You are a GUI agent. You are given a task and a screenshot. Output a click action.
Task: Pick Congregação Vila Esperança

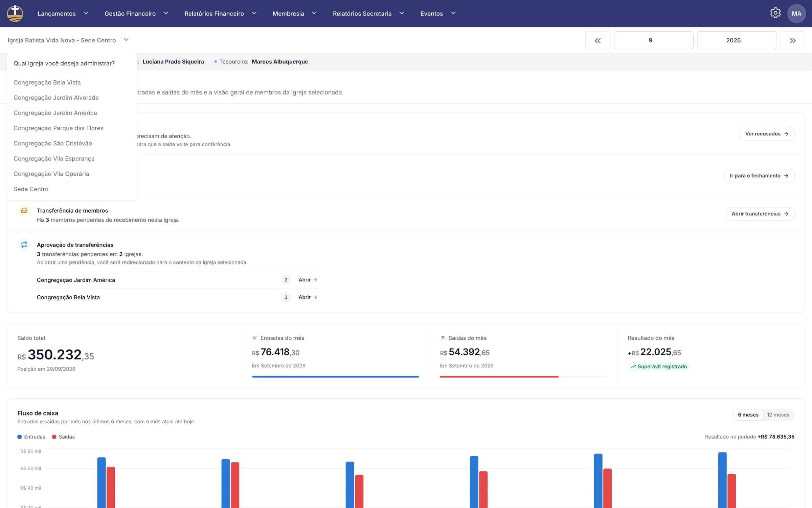click(72, 158)
